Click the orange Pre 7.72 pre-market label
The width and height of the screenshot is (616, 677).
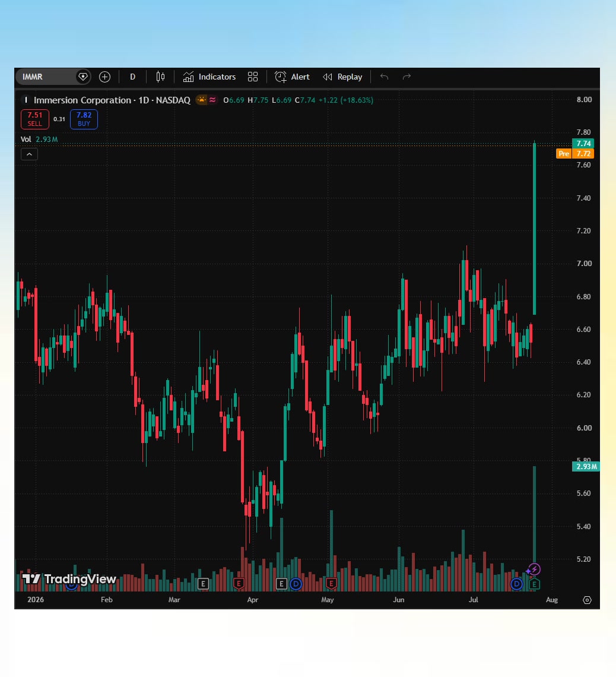tap(575, 153)
